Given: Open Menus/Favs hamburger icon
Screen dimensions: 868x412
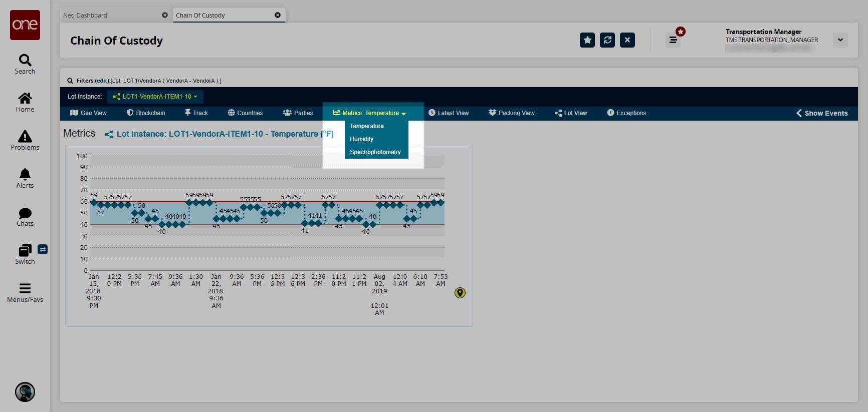Looking at the screenshot, I should coord(25,288).
